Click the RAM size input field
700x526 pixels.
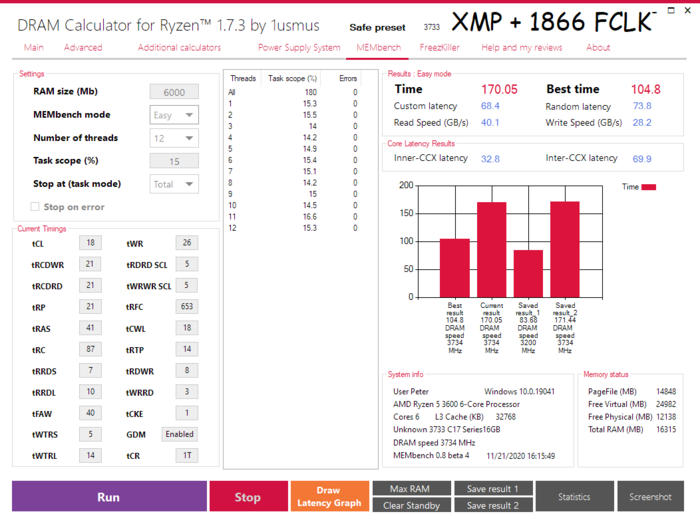pyautogui.click(x=174, y=92)
